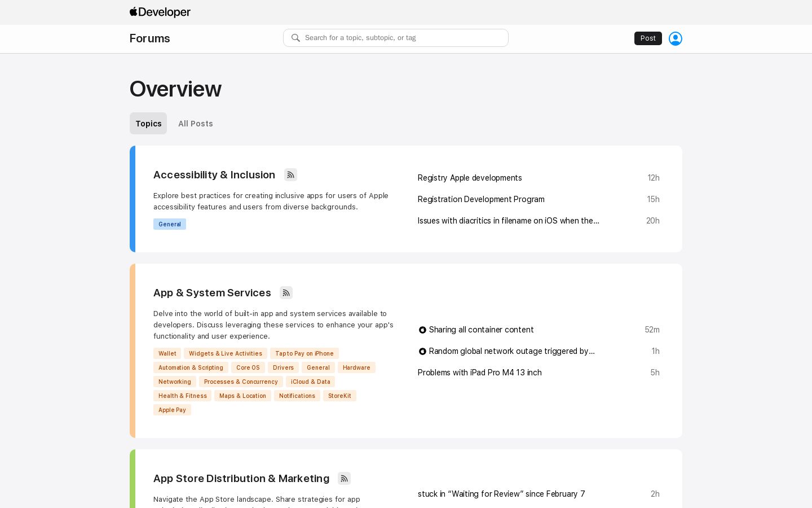Image resolution: width=812 pixels, height=508 pixels.
Task: Open post Issues with diacritics in filename
Action: [509, 221]
